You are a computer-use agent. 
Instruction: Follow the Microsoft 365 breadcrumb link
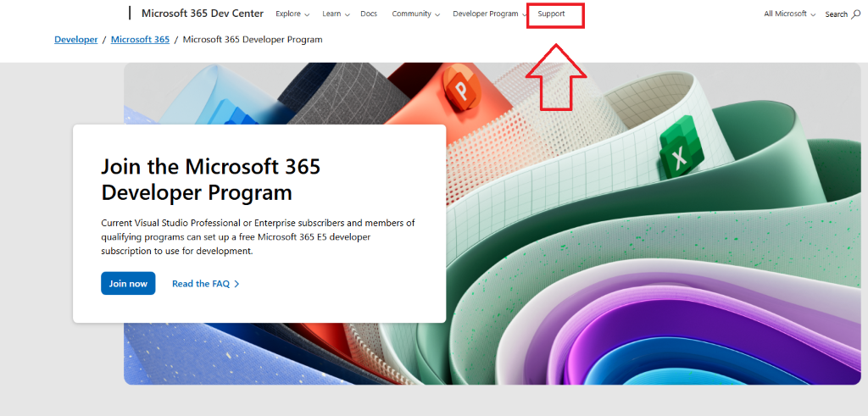(x=140, y=39)
